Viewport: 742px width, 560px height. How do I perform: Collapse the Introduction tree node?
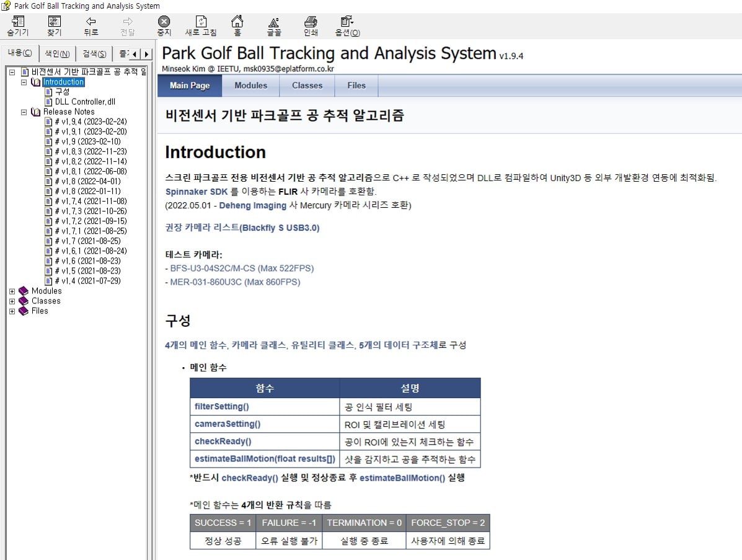tap(24, 82)
